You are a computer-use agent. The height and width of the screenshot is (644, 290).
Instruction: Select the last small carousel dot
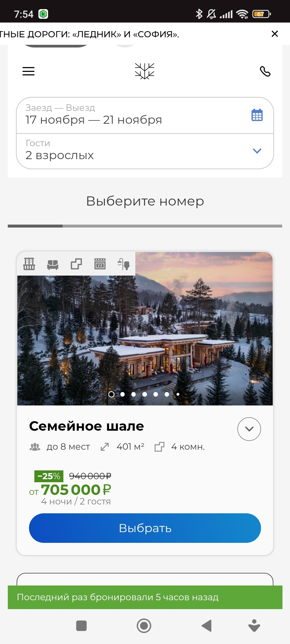click(178, 394)
